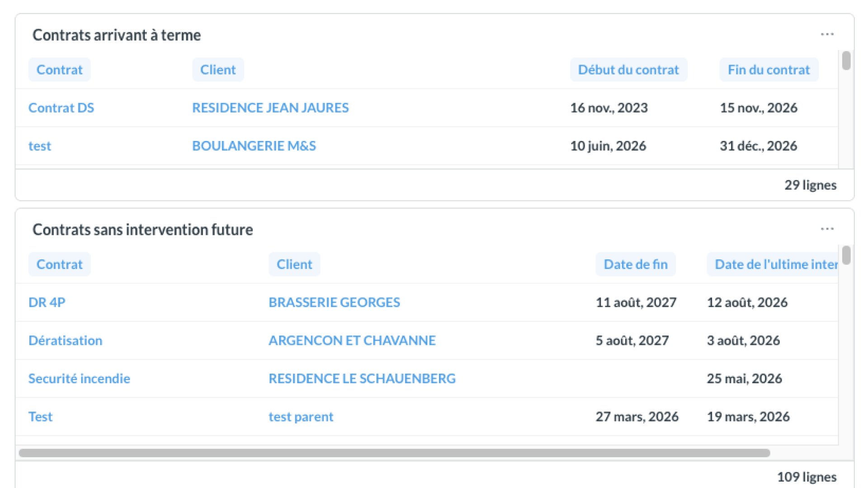Select the date 12 août, 2026
The height and width of the screenshot is (488, 868).
click(747, 302)
